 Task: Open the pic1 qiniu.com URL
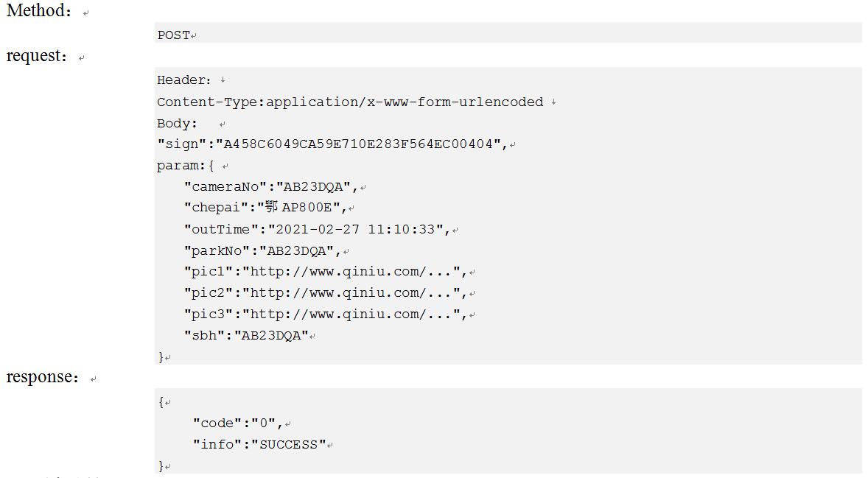coord(351,272)
